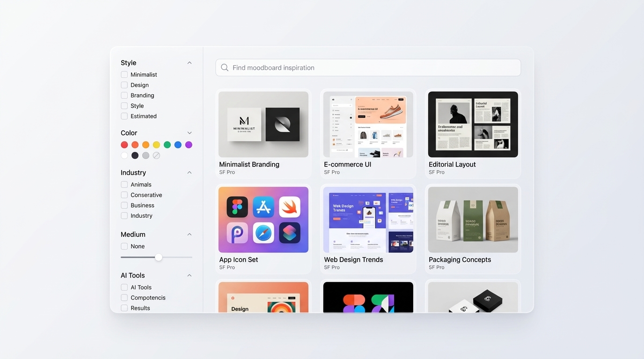Open the E-commerce UI card title
The width and height of the screenshot is (644, 359).
pos(347,165)
